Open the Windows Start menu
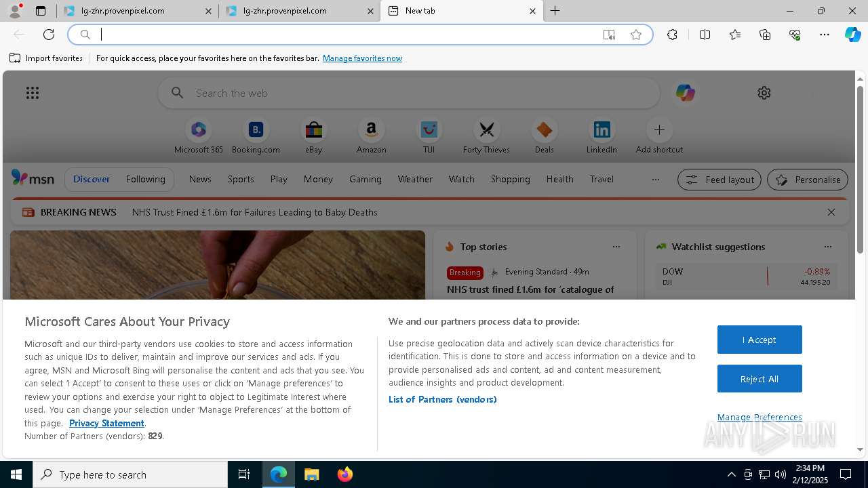 [x=16, y=474]
